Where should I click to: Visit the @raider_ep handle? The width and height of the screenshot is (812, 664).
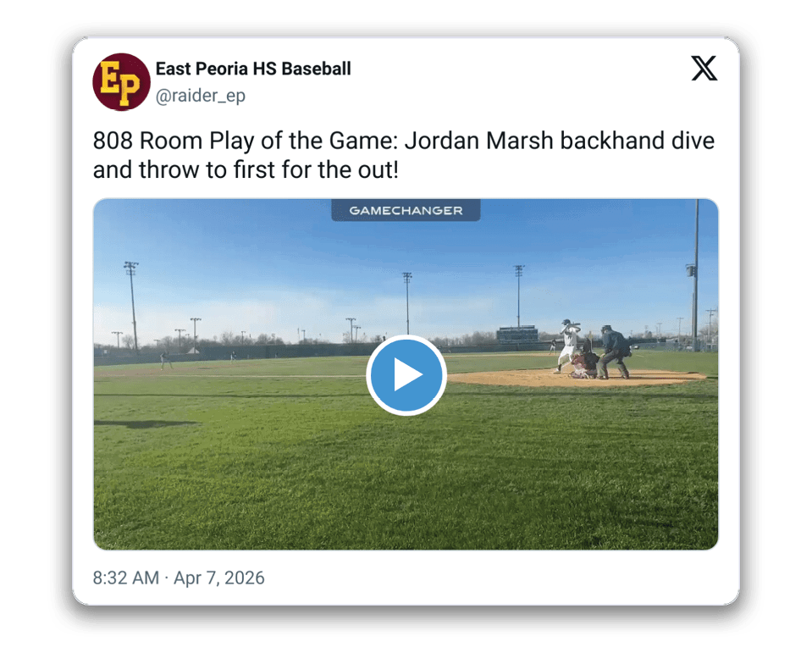pos(201,96)
